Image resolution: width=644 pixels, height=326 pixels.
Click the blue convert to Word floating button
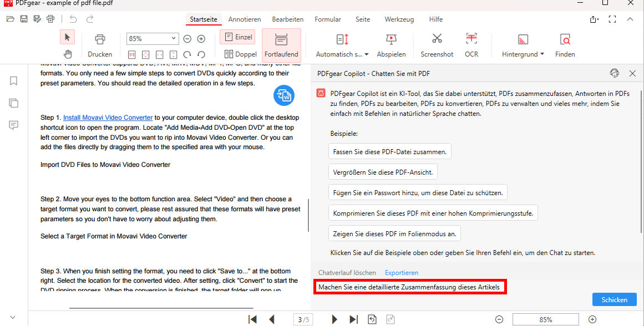tap(284, 95)
